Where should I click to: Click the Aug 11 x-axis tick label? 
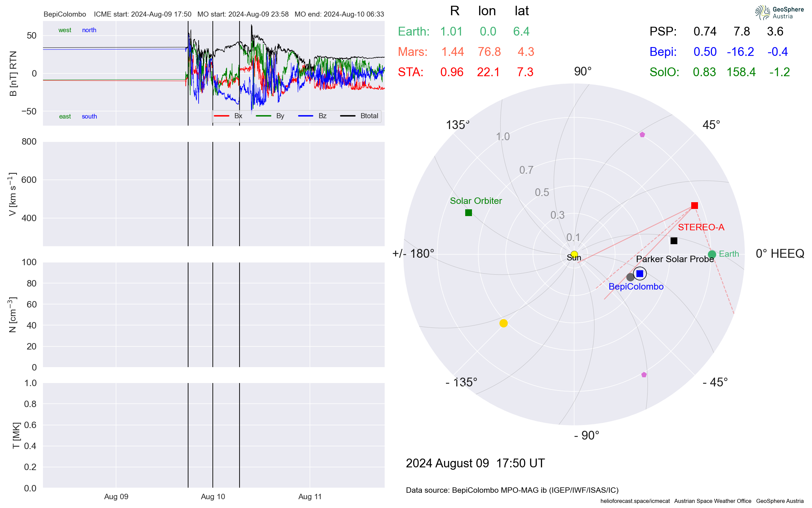point(310,497)
